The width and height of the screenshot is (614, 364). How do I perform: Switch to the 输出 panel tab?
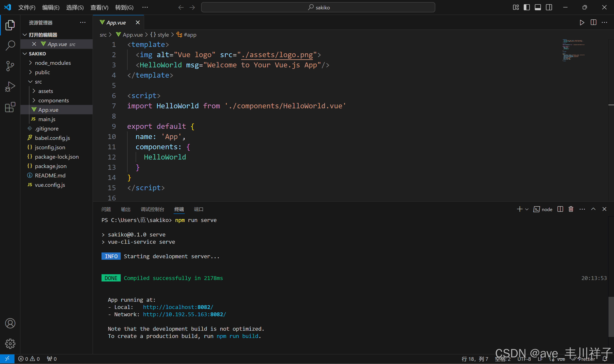tap(126, 209)
